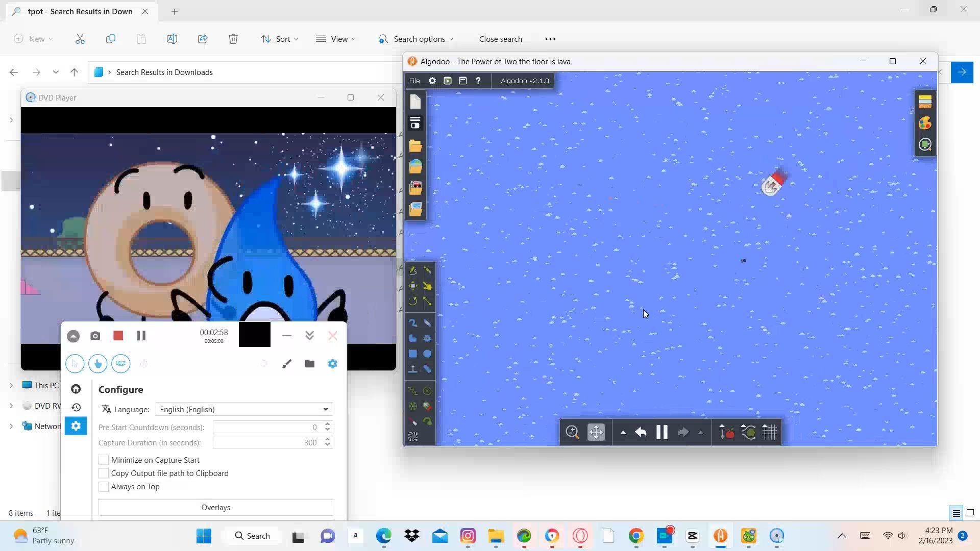The width and height of the screenshot is (980, 551).
Task: Open the View menu in Explorer
Action: (336, 39)
